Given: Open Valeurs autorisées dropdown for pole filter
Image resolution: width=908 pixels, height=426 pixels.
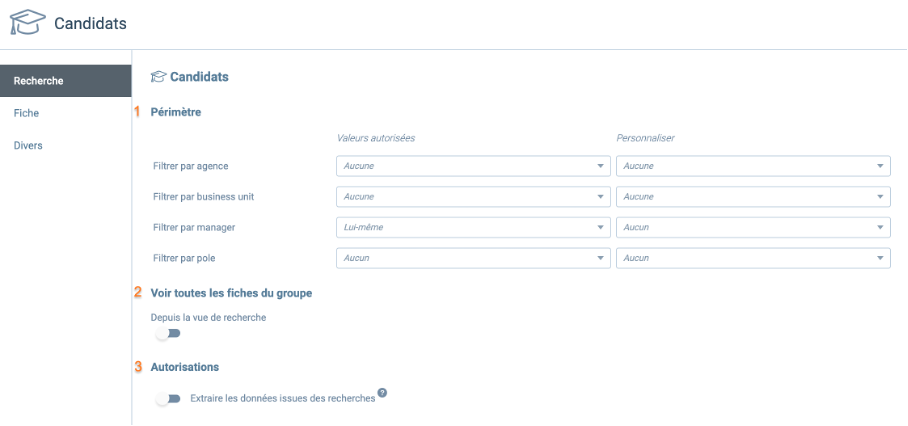Looking at the screenshot, I should 473,258.
